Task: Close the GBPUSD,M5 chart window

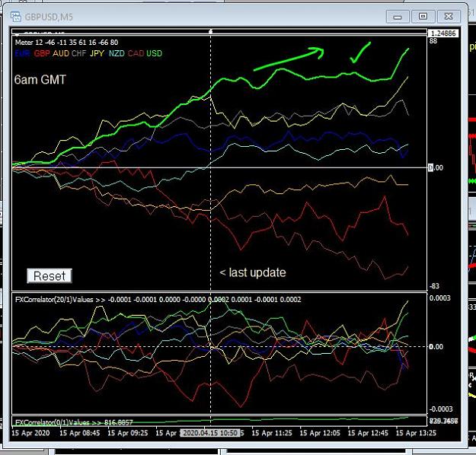Action: click(449, 17)
